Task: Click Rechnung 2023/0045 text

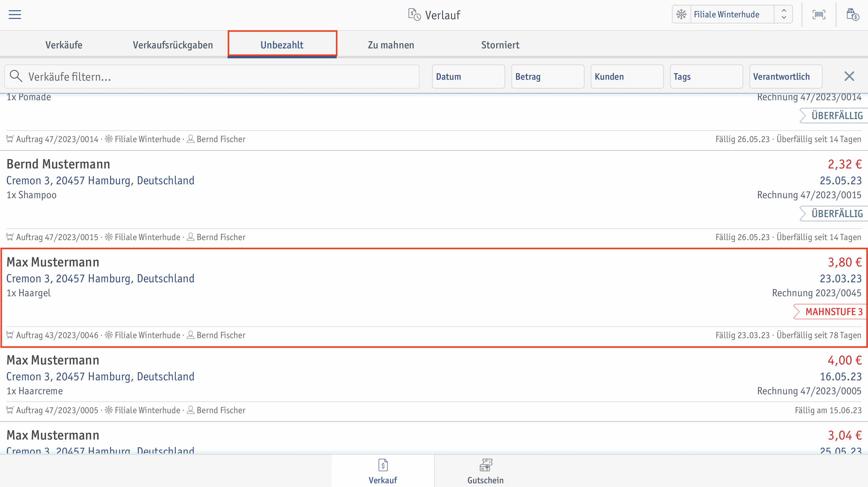Action: [x=817, y=293]
